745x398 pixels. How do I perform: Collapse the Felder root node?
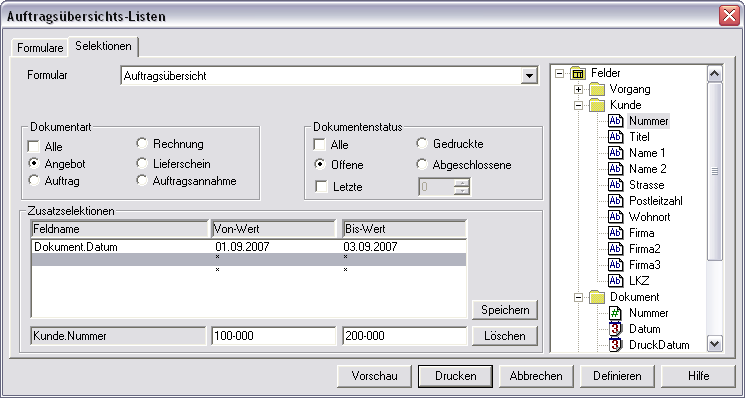tap(559, 74)
